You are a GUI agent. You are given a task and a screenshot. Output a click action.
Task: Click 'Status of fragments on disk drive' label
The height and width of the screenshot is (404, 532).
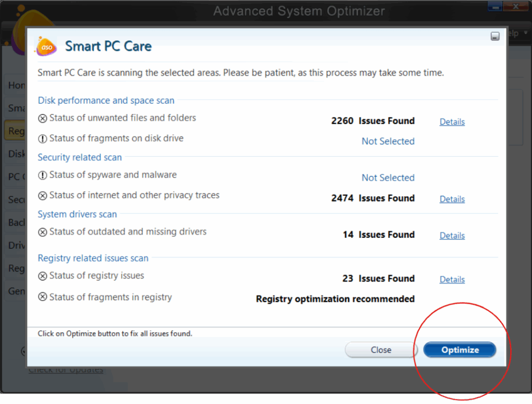116,138
